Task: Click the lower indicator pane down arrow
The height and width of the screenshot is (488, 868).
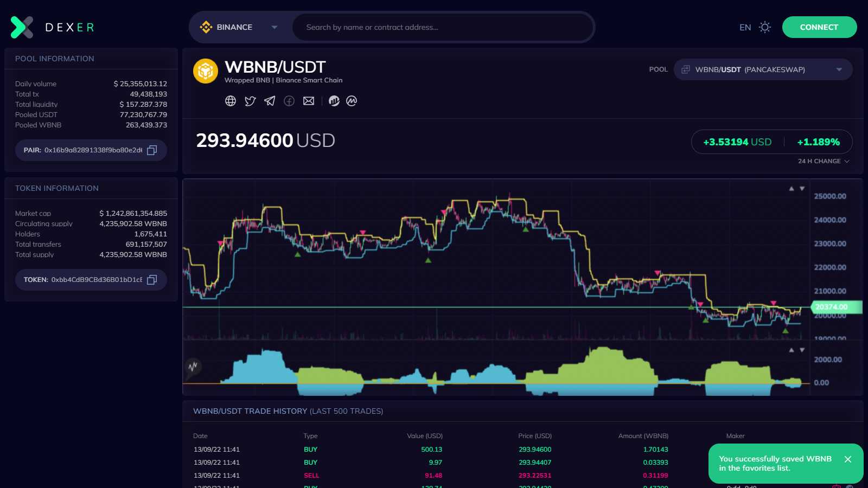Action: click(802, 350)
